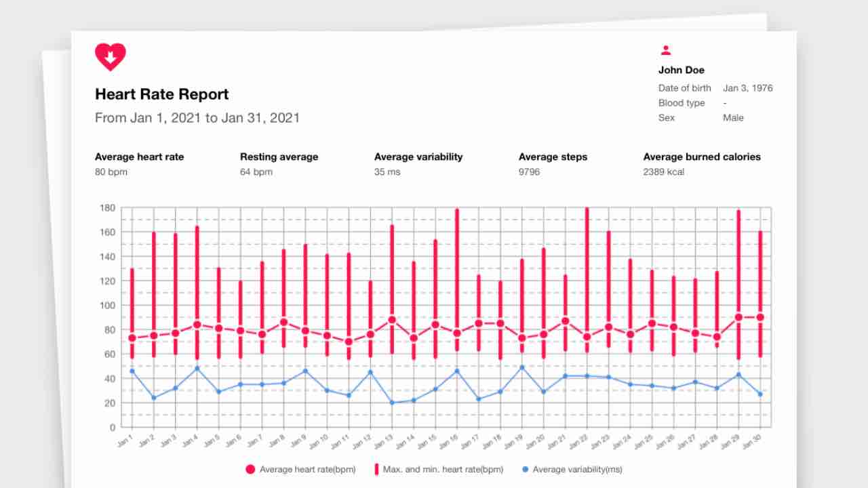
Task: Click the Jan 16 x-axis label
Action: coord(448,442)
